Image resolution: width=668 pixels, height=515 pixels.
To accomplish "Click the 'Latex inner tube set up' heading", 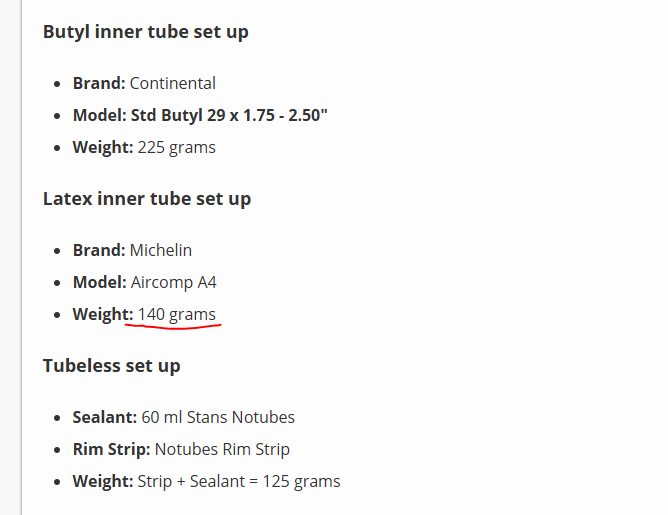I will (x=147, y=199).
